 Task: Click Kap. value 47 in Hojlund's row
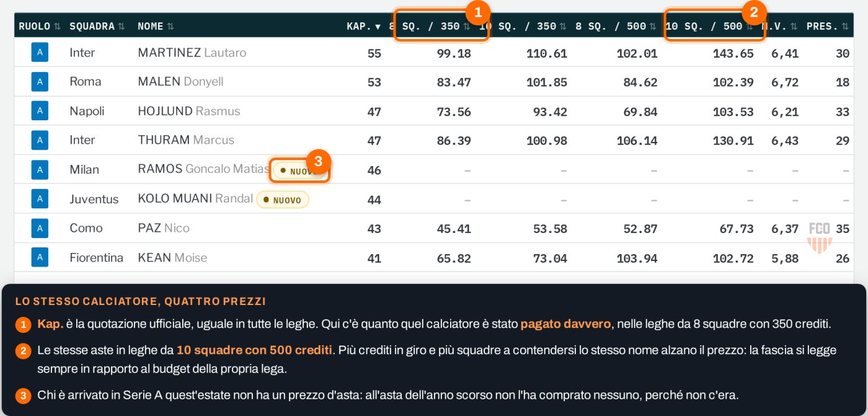(374, 112)
